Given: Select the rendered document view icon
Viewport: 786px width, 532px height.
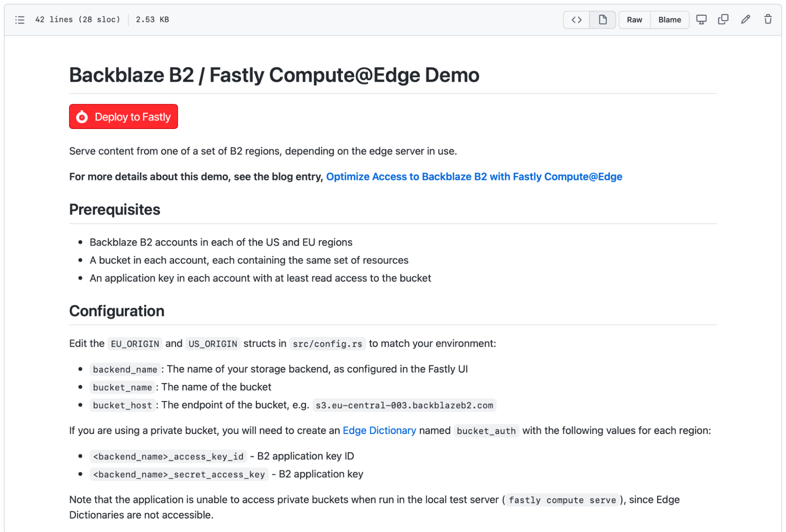Looking at the screenshot, I should [x=602, y=20].
